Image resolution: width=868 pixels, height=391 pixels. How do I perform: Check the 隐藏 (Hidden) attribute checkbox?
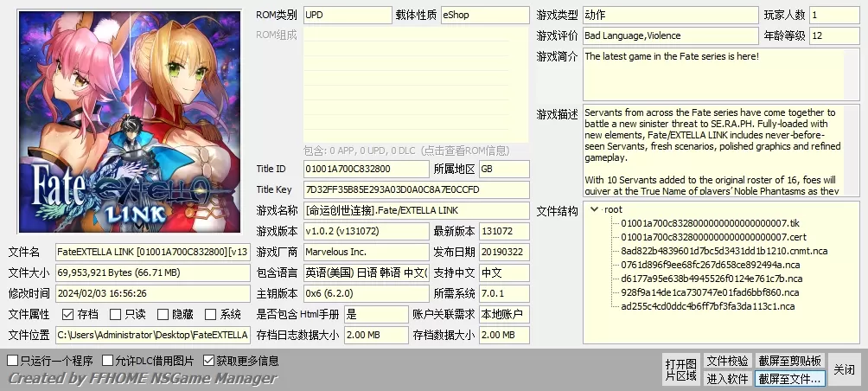click(163, 315)
